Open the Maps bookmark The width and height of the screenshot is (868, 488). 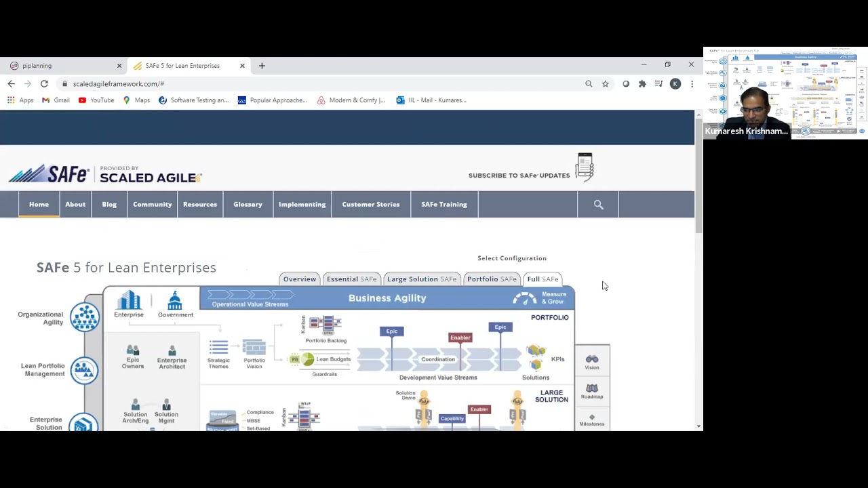136,100
